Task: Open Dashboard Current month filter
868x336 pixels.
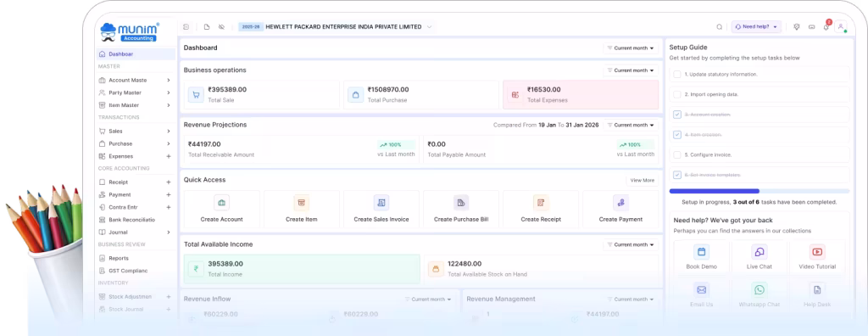Action: click(631, 48)
